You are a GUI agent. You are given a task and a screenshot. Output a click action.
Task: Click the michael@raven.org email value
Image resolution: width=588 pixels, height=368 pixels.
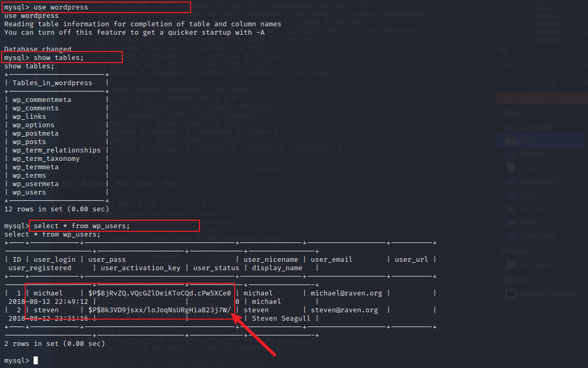346,293
